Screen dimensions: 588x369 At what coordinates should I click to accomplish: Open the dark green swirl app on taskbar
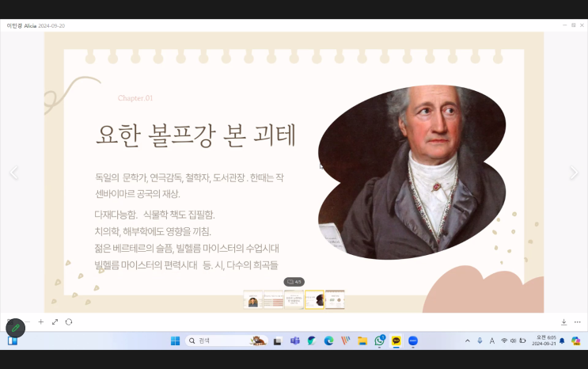coord(312,340)
